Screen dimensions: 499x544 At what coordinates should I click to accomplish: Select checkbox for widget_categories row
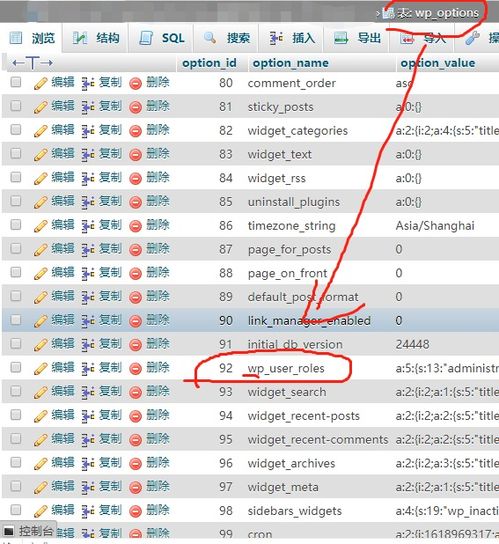[16, 130]
